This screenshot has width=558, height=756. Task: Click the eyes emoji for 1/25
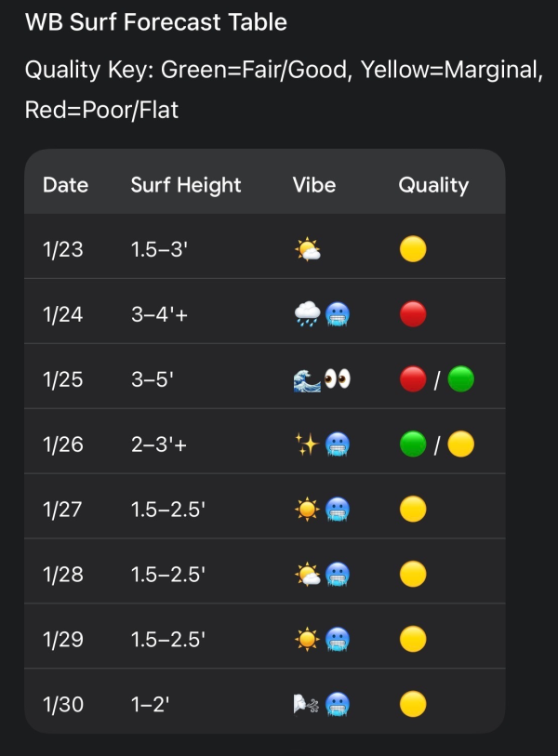[336, 379]
